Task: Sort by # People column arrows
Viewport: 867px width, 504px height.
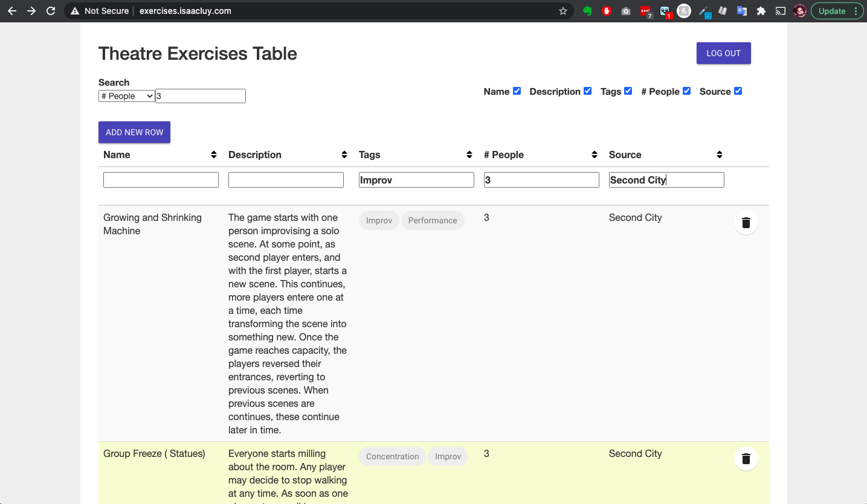Action: [595, 155]
